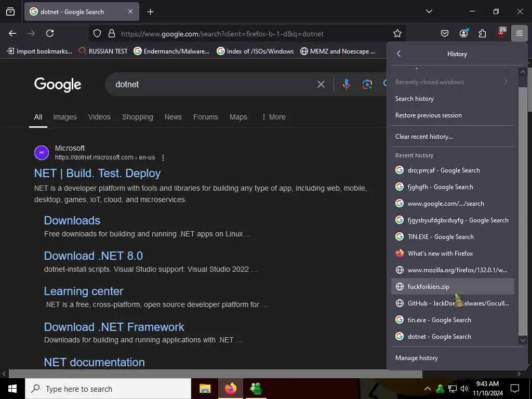532x399 pixels.
Task: Show site security padlock information
Action: click(112, 34)
